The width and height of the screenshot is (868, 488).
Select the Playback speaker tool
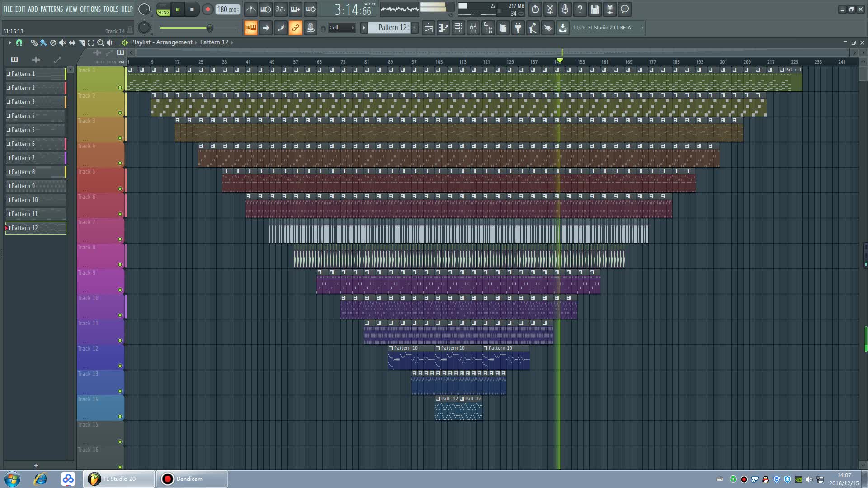(110, 42)
